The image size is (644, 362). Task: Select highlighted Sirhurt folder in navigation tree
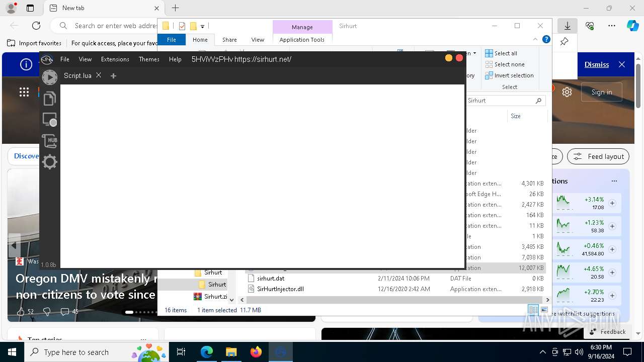(x=212, y=285)
